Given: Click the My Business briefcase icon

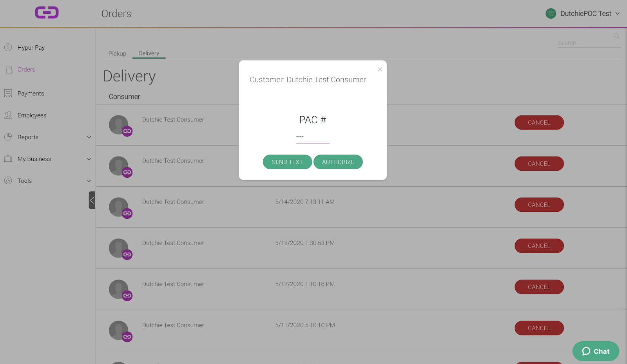Looking at the screenshot, I should (x=8, y=159).
